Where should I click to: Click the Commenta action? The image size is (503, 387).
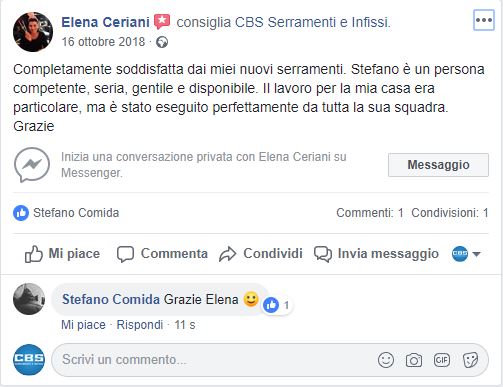click(162, 254)
